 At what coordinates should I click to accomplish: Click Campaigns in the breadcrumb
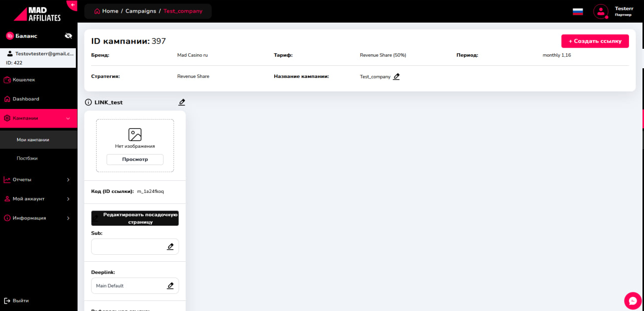coord(140,11)
